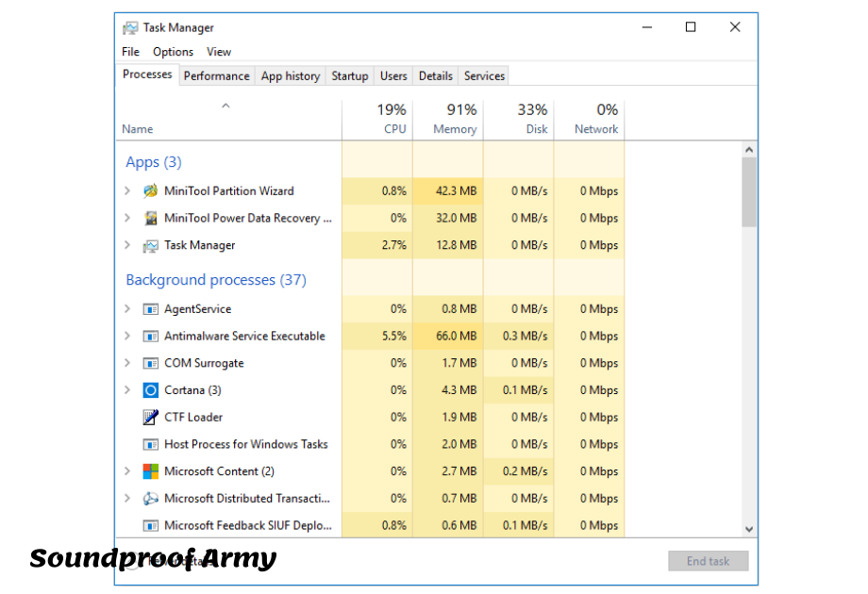Switch to the Services tab
Viewport: 868px width, 594px height.
484,76
